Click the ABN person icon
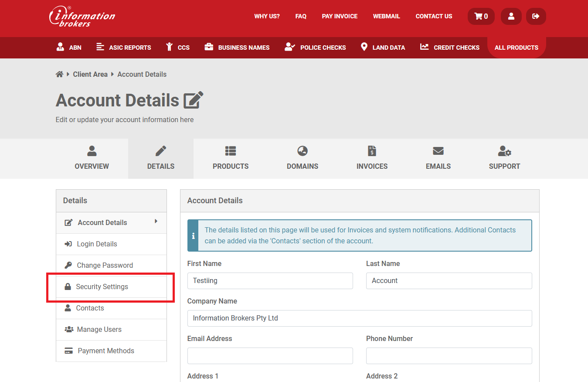 click(x=61, y=47)
